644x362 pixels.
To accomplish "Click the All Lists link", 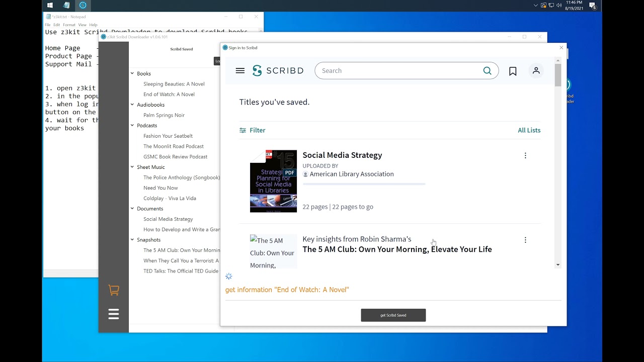I will coord(529,130).
